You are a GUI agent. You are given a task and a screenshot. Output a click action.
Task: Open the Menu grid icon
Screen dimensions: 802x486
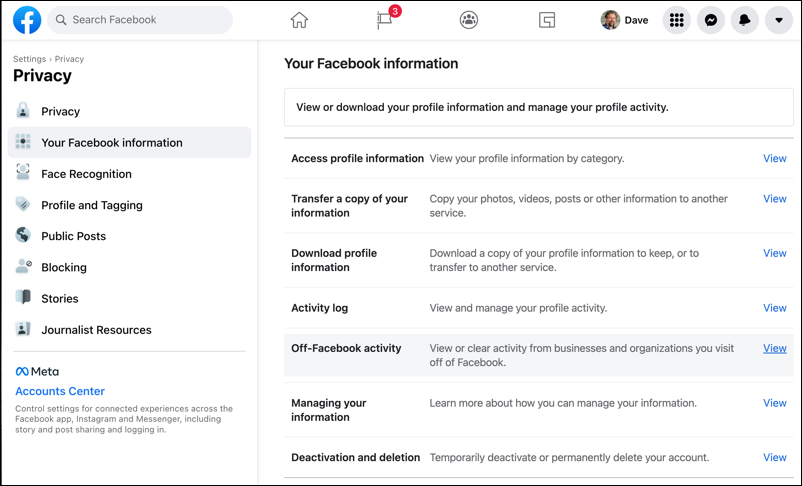pos(677,20)
